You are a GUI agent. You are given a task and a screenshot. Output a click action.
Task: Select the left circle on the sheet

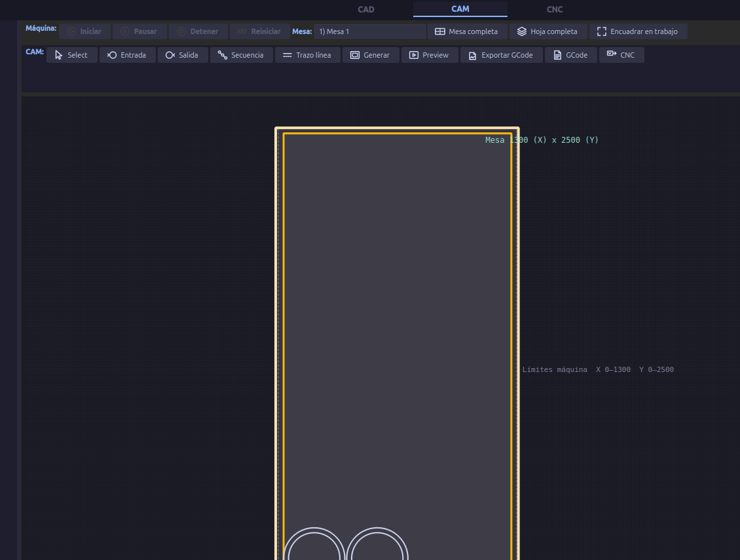click(314, 544)
